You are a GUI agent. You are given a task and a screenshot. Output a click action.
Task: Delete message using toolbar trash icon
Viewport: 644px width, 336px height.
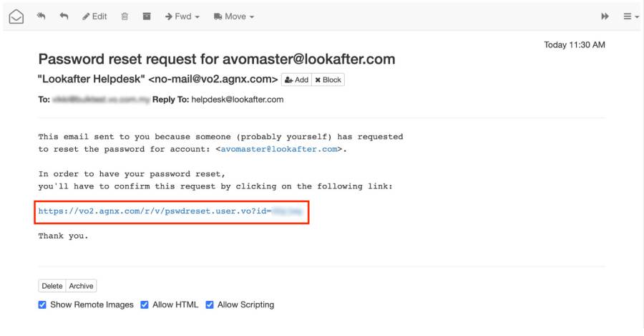pos(125,16)
